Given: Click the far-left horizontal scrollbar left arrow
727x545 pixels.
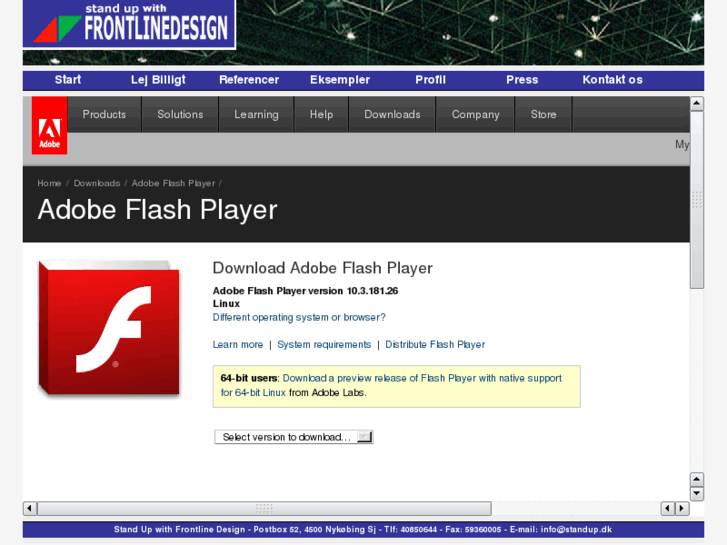Looking at the screenshot, I should [30, 508].
